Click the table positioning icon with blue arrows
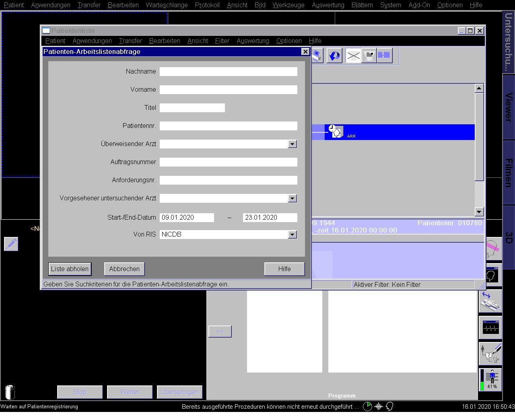The image size is (515, 420). pyautogui.click(x=490, y=301)
